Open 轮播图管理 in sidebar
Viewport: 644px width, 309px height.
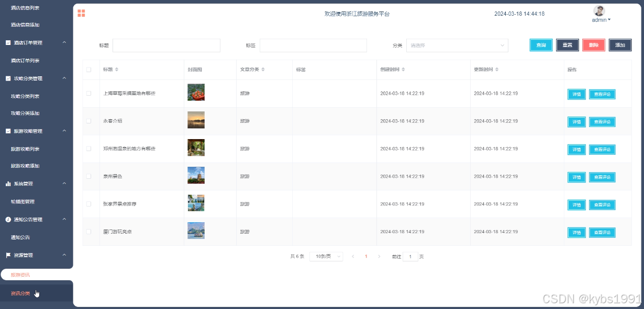tap(23, 201)
